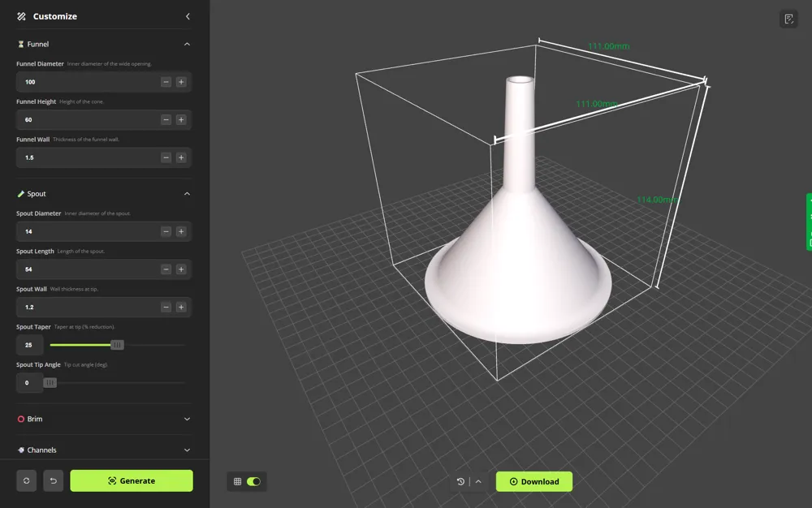The image size is (812, 508).
Task: Expand the Channels section
Action: pos(188,450)
